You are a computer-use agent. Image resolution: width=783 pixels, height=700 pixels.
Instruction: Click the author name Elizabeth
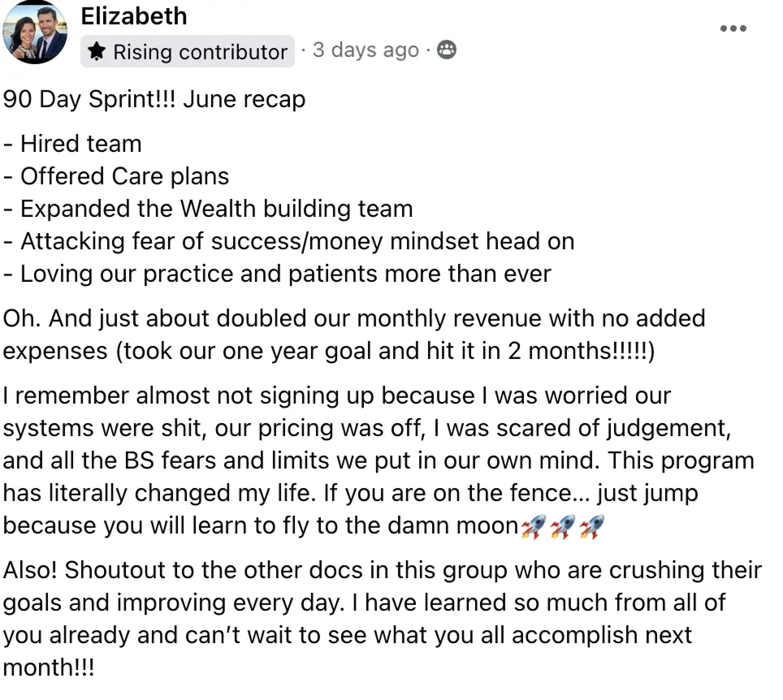pyautogui.click(x=134, y=16)
